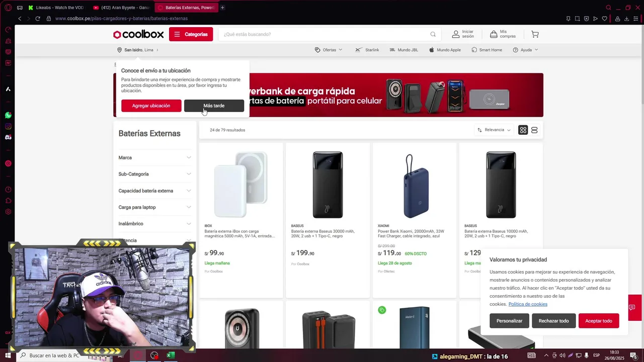Viewport: 644px width, 362px height.
Task: Expand the Carga para laptop filter
Action: click(x=154, y=207)
